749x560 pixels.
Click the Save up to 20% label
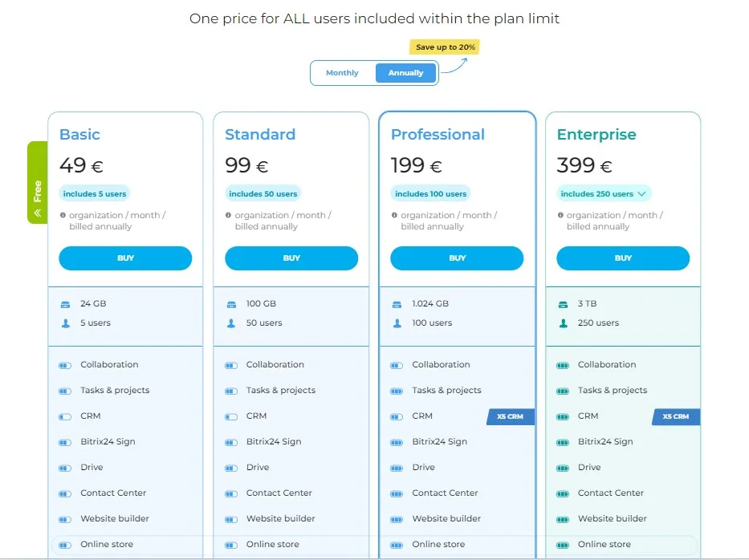(x=445, y=47)
